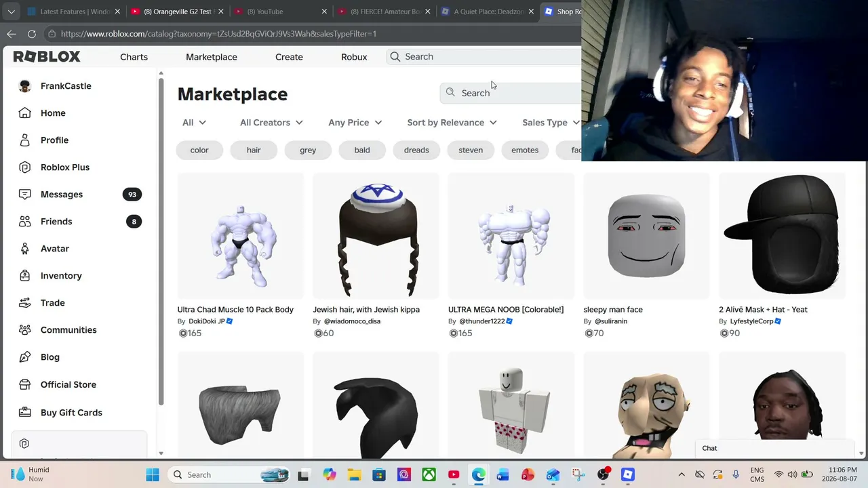The image size is (868, 488).
Task: Open Microsoft Word from the taskbar
Action: (503, 474)
